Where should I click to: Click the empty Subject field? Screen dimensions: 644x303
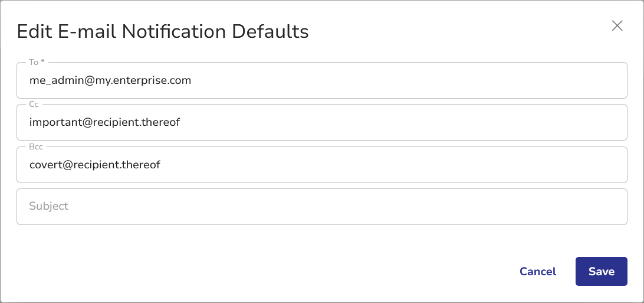pyautogui.click(x=321, y=207)
